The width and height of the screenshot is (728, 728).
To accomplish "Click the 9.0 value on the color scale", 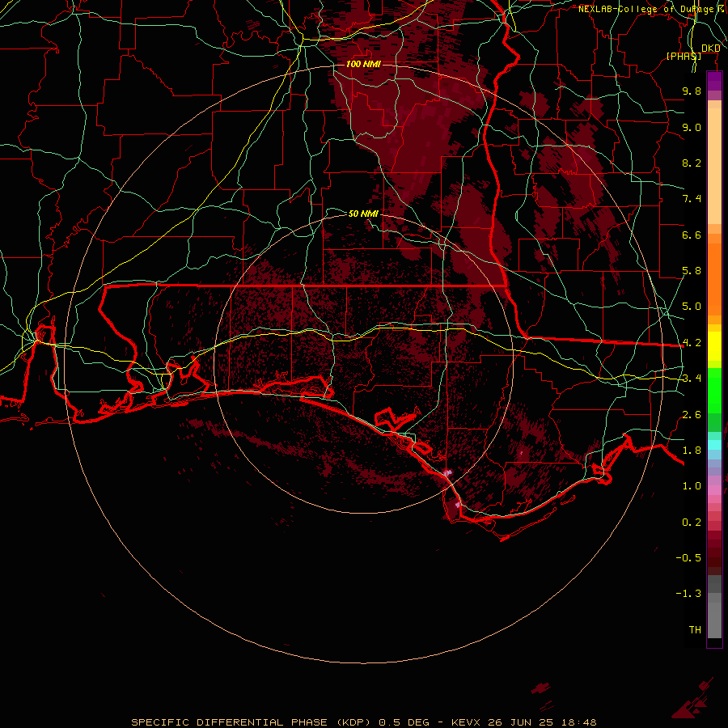I will pos(692,127).
